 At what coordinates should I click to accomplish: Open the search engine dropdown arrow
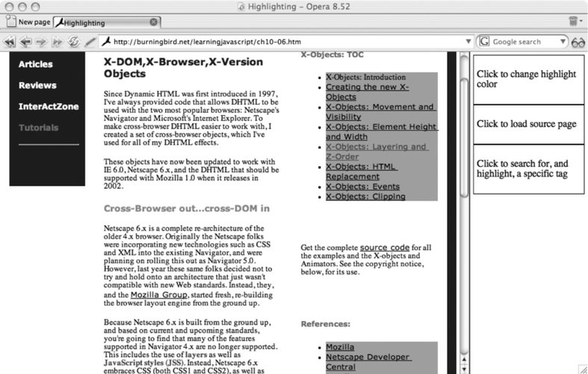pyautogui.click(x=563, y=41)
